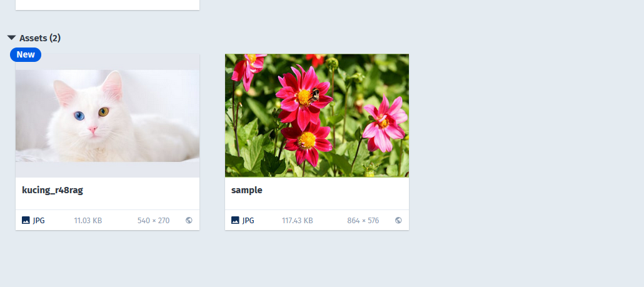Image resolution: width=644 pixels, height=287 pixels.
Task: Open the white cat image thumbnail
Action: [108, 116]
